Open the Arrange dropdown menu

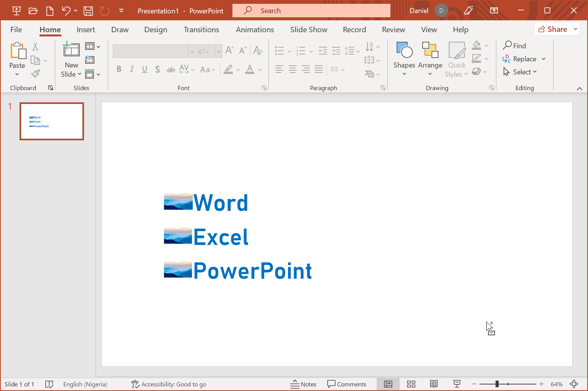[430, 58]
